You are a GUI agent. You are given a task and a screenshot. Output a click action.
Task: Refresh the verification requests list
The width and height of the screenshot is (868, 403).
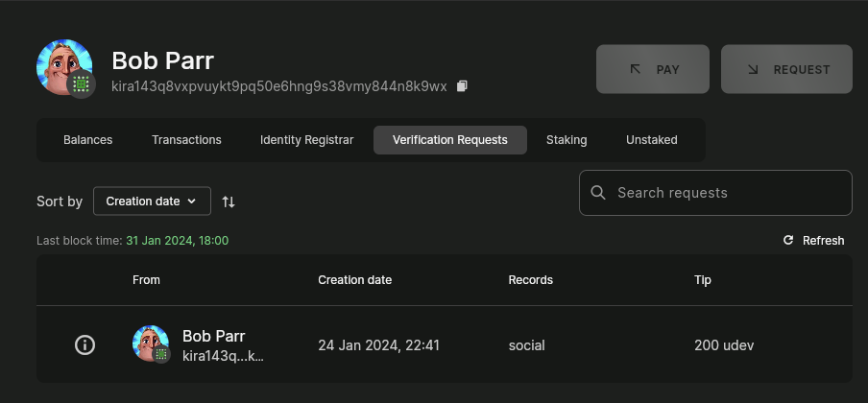pyautogui.click(x=814, y=241)
